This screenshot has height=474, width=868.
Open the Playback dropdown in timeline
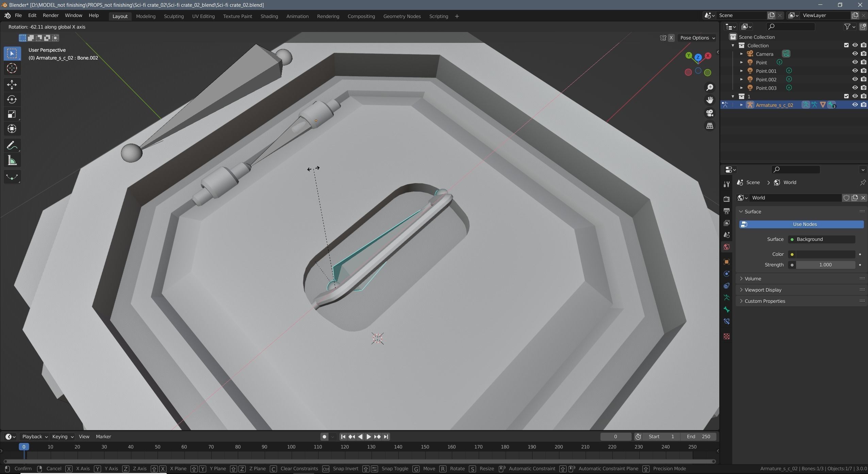[35, 437]
